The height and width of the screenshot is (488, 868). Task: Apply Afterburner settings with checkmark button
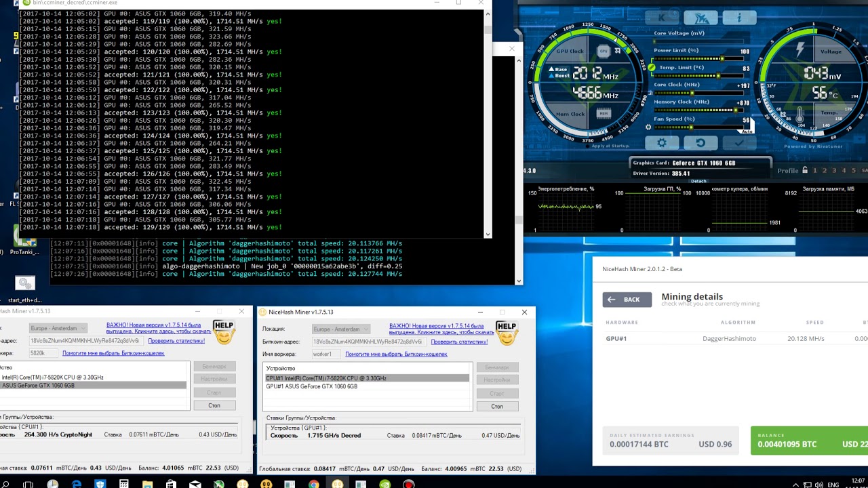739,143
